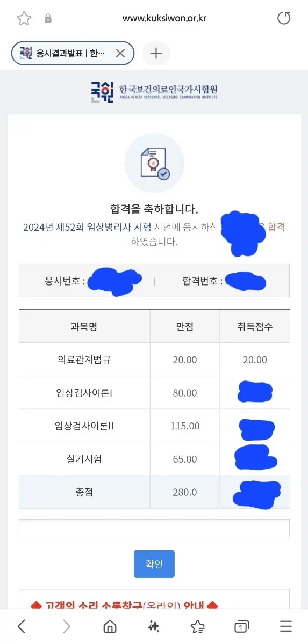Go back with the left arrow

[x=22, y=626]
